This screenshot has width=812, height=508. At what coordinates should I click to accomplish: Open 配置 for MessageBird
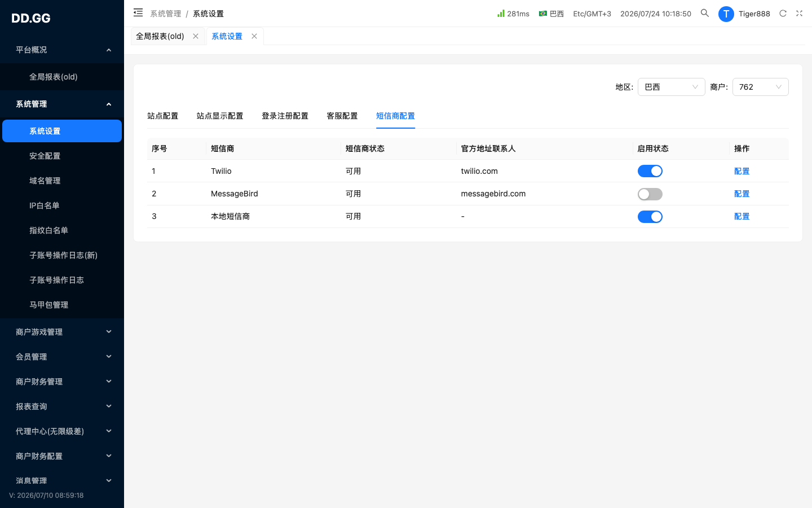click(742, 194)
